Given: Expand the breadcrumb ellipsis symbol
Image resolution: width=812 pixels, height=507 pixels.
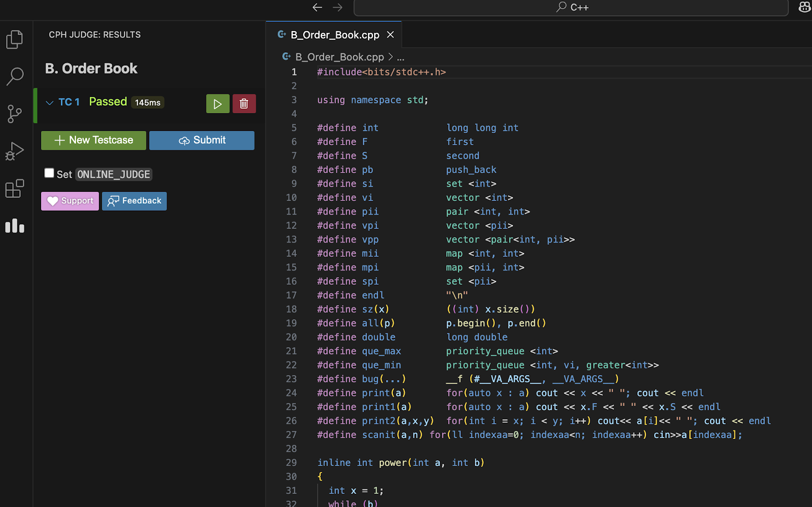Looking at the screenshot, I should tap(400, 57).
